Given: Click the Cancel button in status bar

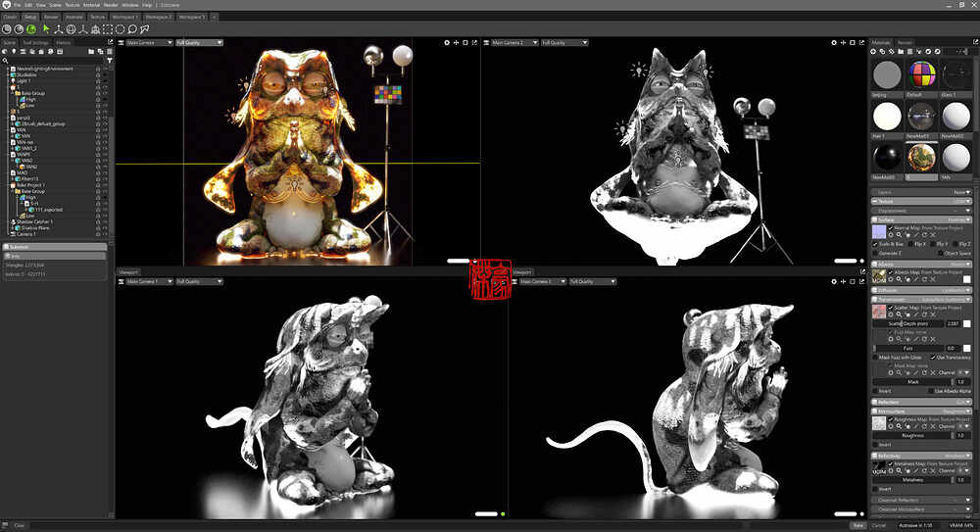Looking at the screenshot, I should tap(879, 526).
